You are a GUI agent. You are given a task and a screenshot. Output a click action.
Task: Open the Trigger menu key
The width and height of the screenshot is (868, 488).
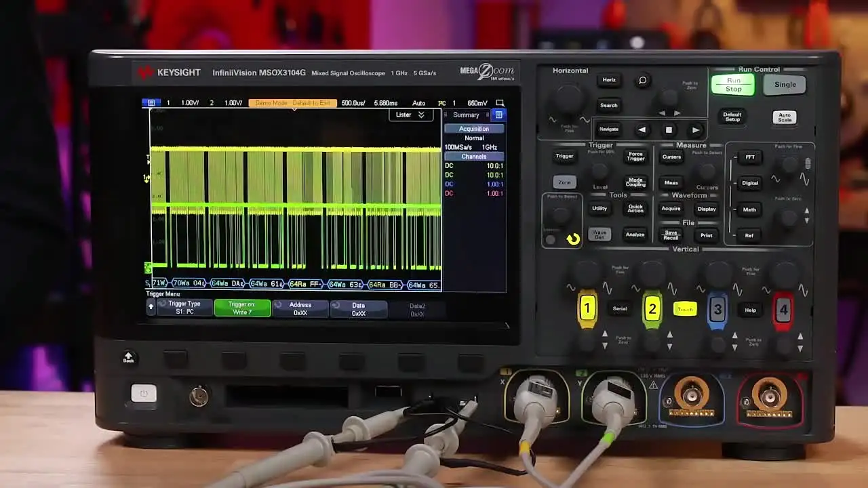coord(564,156)
